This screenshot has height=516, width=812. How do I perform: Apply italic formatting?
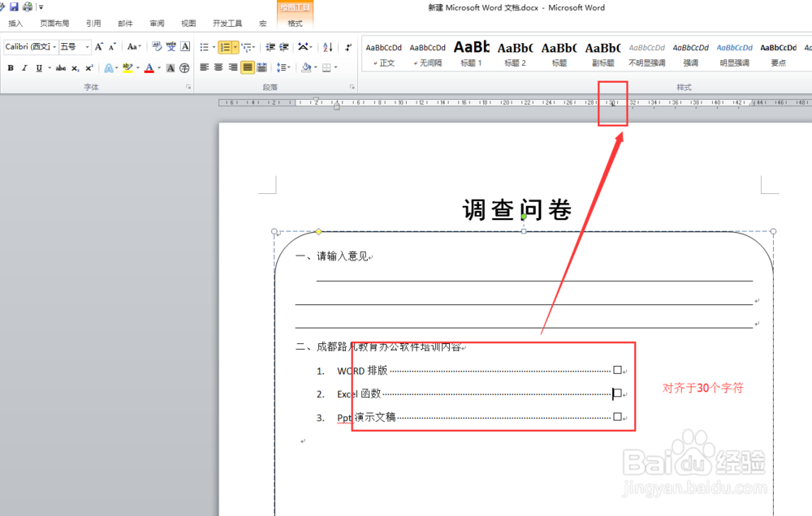point(24,67)
